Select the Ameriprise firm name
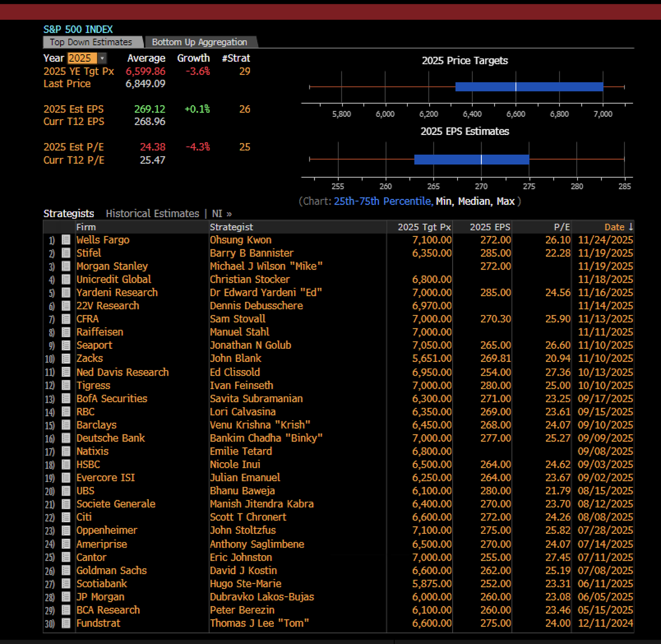661x644 pixels. pyautogui.click(x=101, y=544)
